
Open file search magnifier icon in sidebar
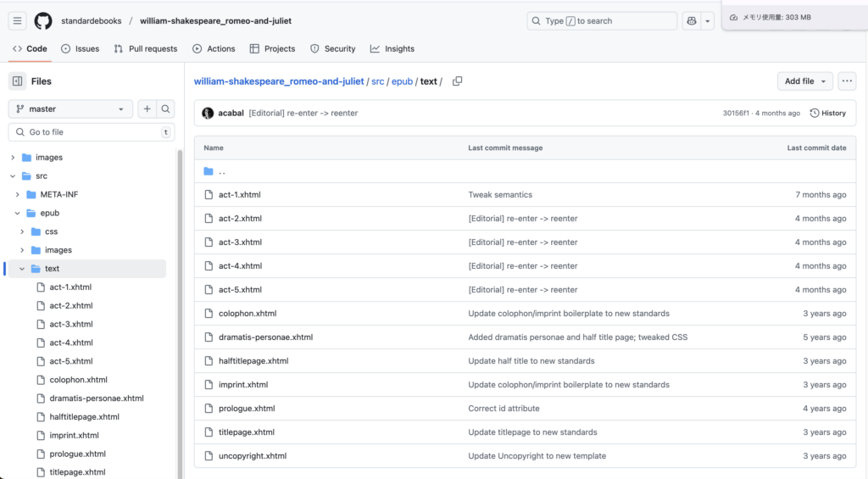(x=165, y=109)
